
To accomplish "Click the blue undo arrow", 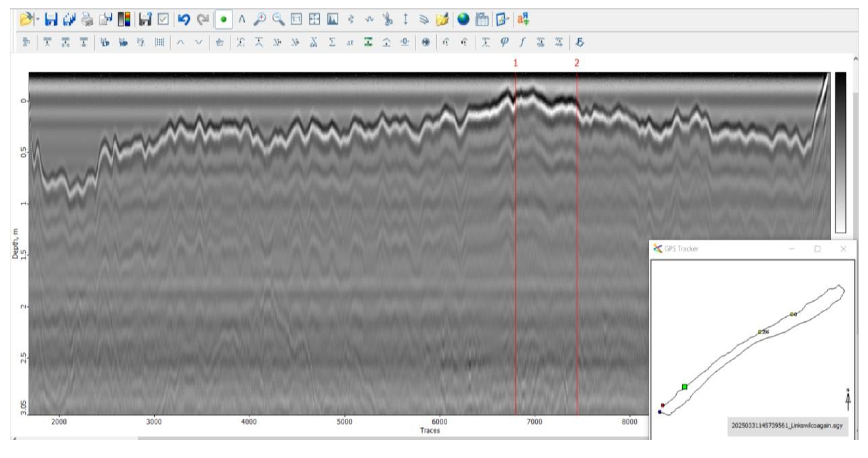I will [x=184, y=19].
